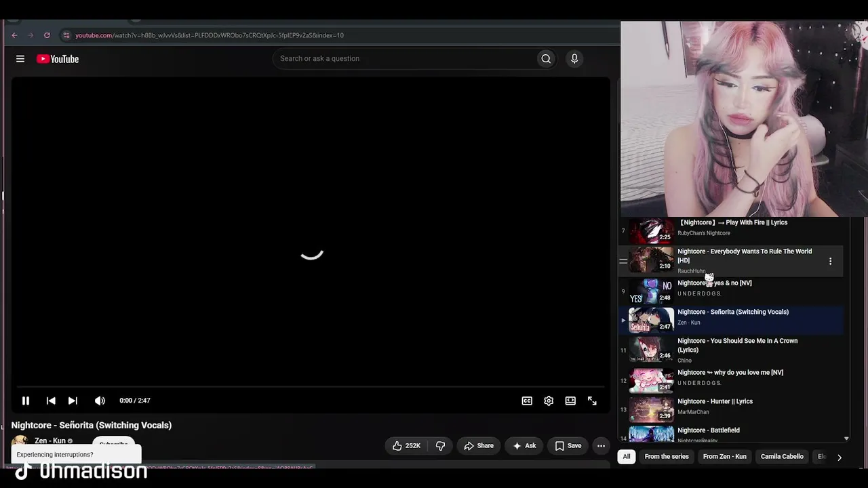Click the search magnifier button

546,59
